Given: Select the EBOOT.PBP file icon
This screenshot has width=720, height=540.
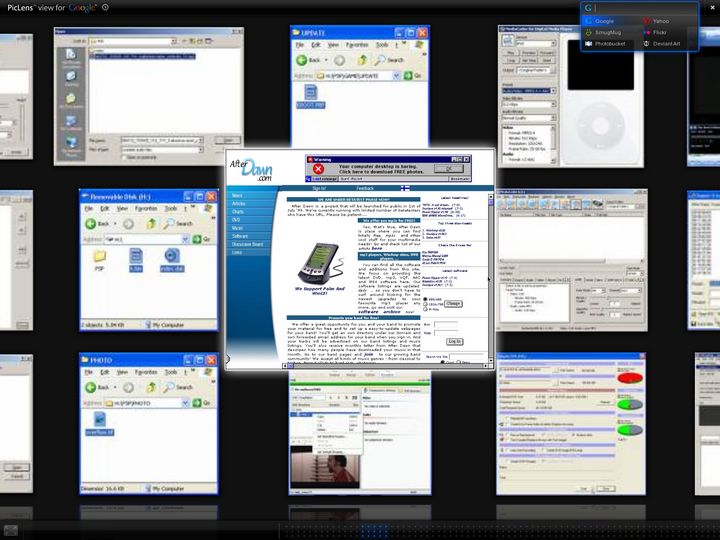Looking at the screenshot, I should point(311,96).
